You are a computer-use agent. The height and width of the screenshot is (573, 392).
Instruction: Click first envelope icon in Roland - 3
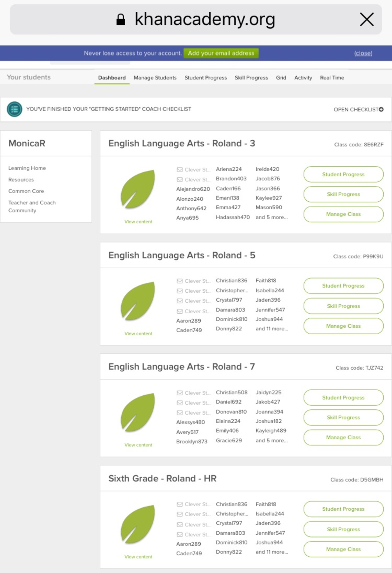(x=180, y=170)
